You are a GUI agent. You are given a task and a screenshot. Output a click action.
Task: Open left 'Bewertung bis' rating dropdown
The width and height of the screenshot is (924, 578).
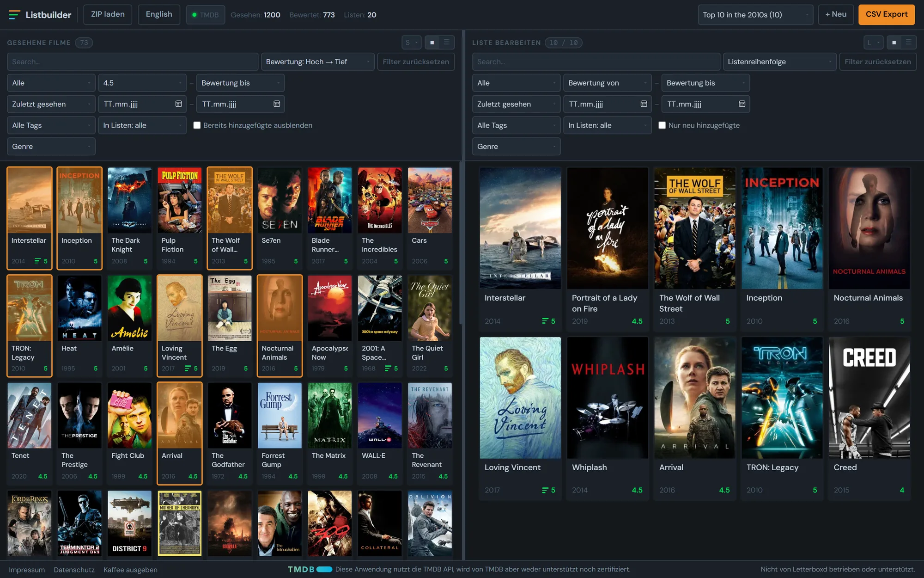coord(240,83)
